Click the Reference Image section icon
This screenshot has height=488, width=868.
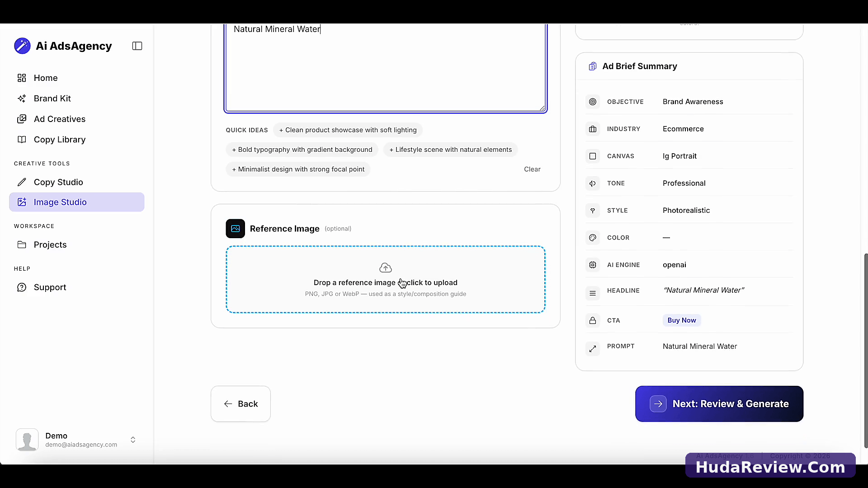[x=236, y=229]
